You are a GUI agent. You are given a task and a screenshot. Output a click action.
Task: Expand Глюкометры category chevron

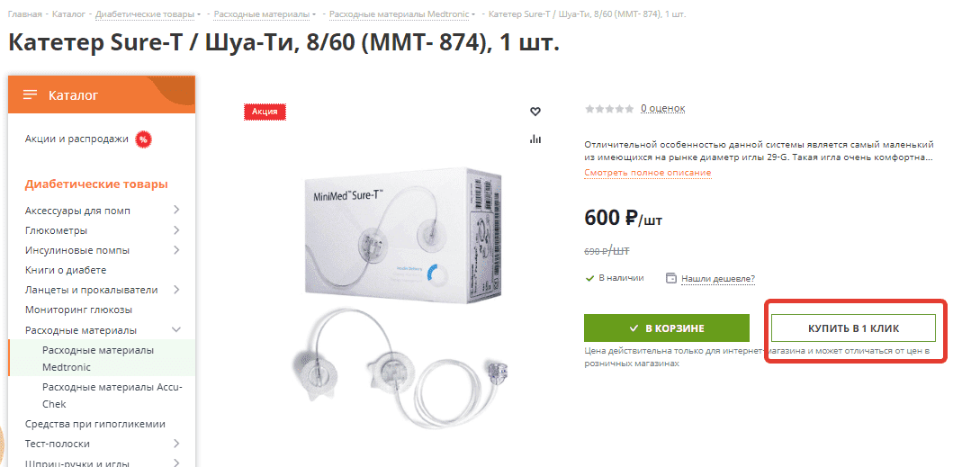pos(176,230)
